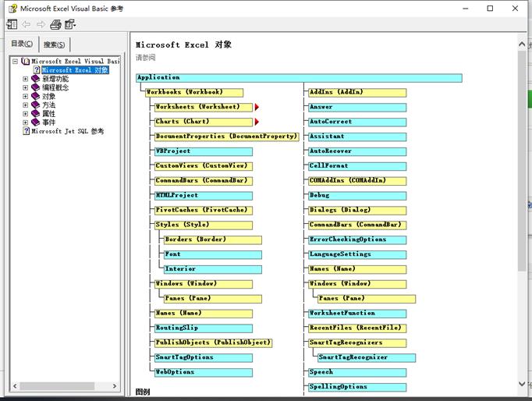Open RecentFiles (RecentFile) object link
This screenshot has height=401, width=532.
[357, 328]
